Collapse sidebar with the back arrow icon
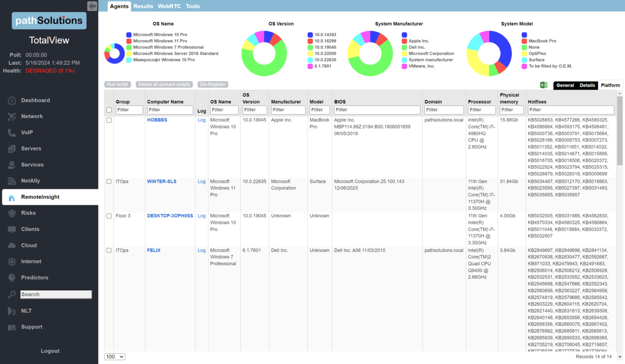 click(x=92, y=6)
